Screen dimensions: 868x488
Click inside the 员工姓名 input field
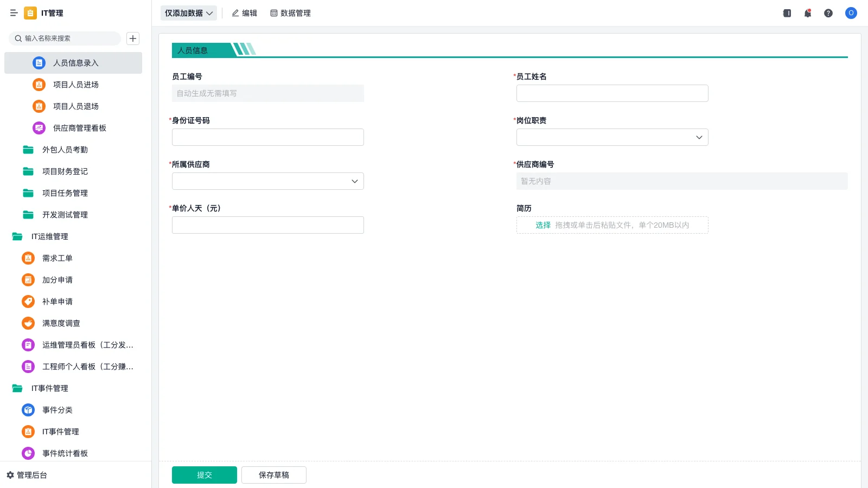click(611, 93)
